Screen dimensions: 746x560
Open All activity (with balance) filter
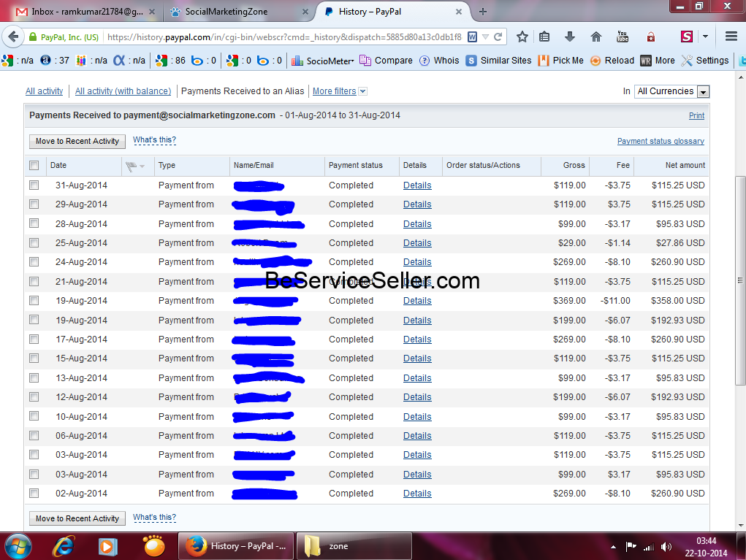tap(123, 91)
